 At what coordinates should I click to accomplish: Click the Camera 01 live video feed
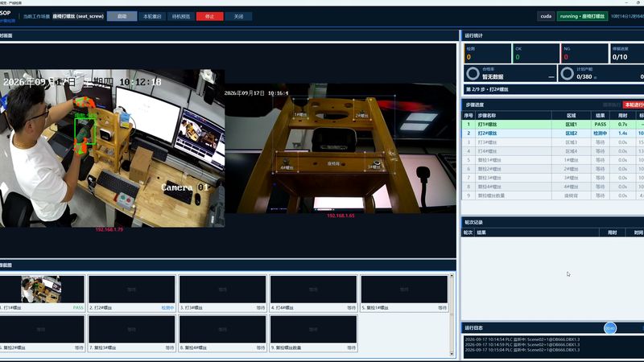click(x=112, y=148)
